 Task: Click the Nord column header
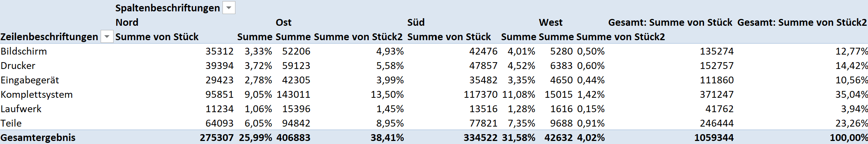pyautogui.click(x=127, y=22)
